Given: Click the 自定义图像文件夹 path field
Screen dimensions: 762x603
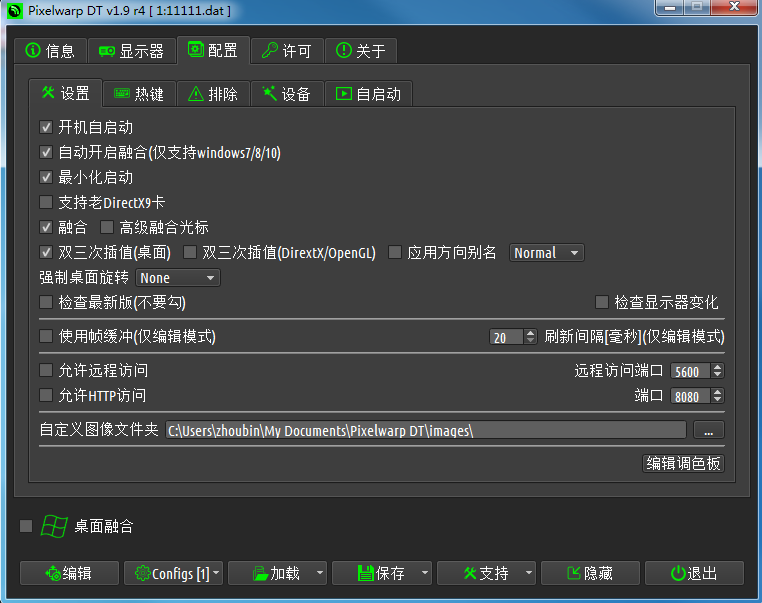Looking at the screenshot, I should pyautogui.click(x=426, y=430).
